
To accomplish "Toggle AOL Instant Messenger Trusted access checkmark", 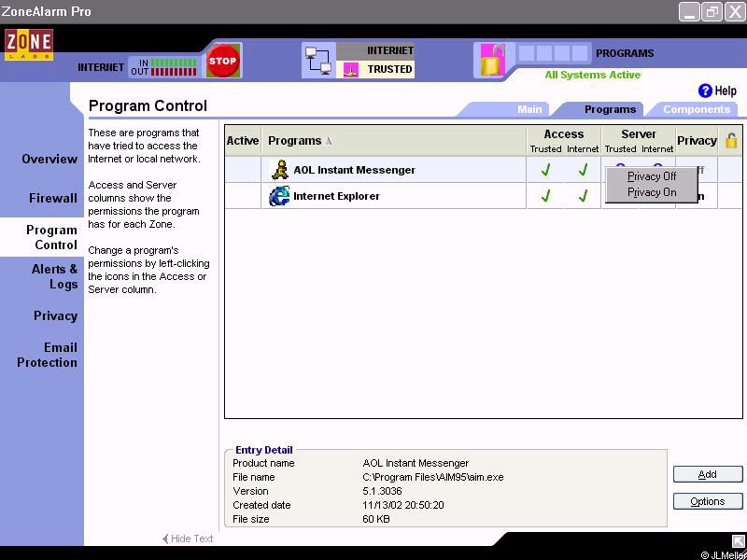I will click(545, 170).
